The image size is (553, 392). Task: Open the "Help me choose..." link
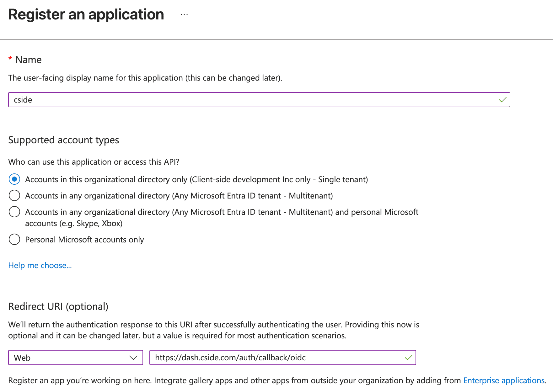[x=40, y=265]
